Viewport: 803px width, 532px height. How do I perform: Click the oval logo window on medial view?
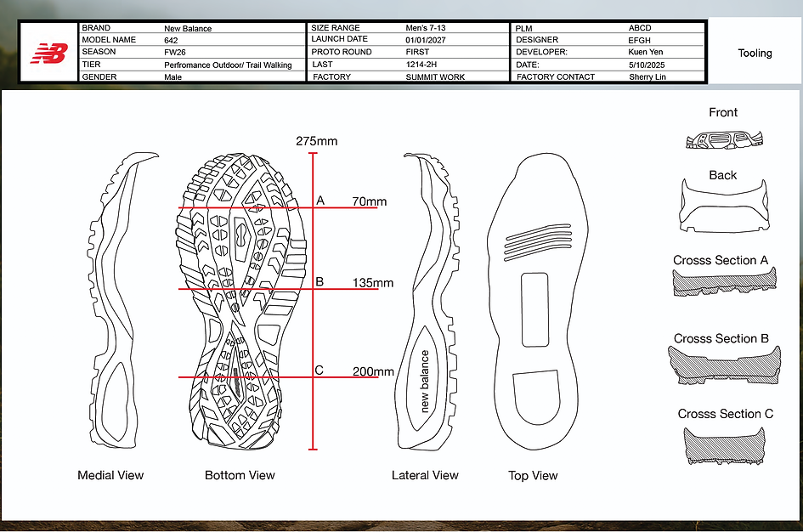pyautogui.click(x=116, y=399)
